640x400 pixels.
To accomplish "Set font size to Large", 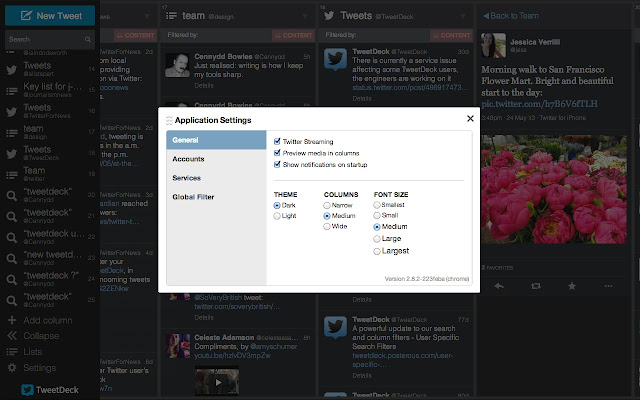I will [377, 239].
